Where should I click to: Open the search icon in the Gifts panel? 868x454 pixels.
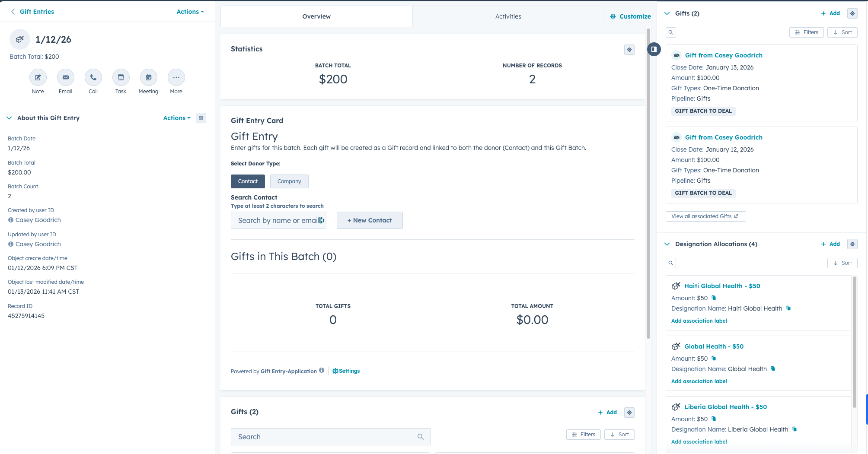(x=670, y=32)
